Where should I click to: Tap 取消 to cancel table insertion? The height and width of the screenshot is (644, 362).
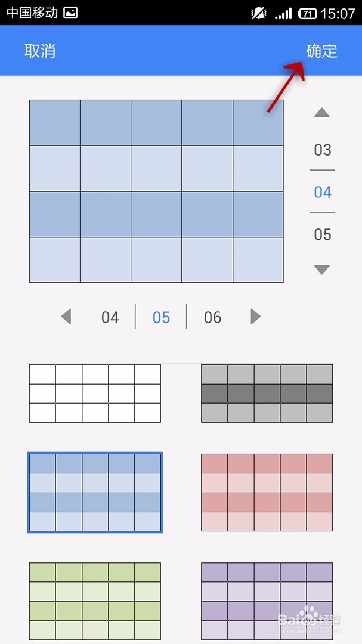40,51
